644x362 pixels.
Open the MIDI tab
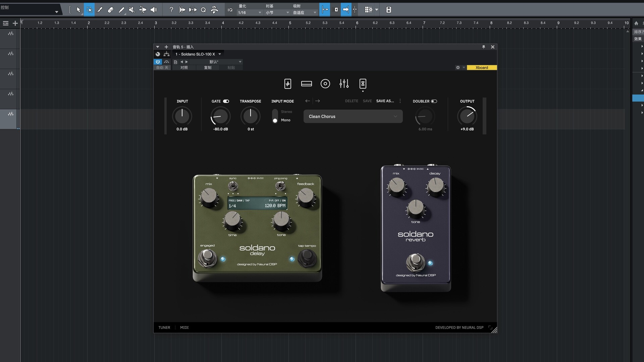point(184,327)
